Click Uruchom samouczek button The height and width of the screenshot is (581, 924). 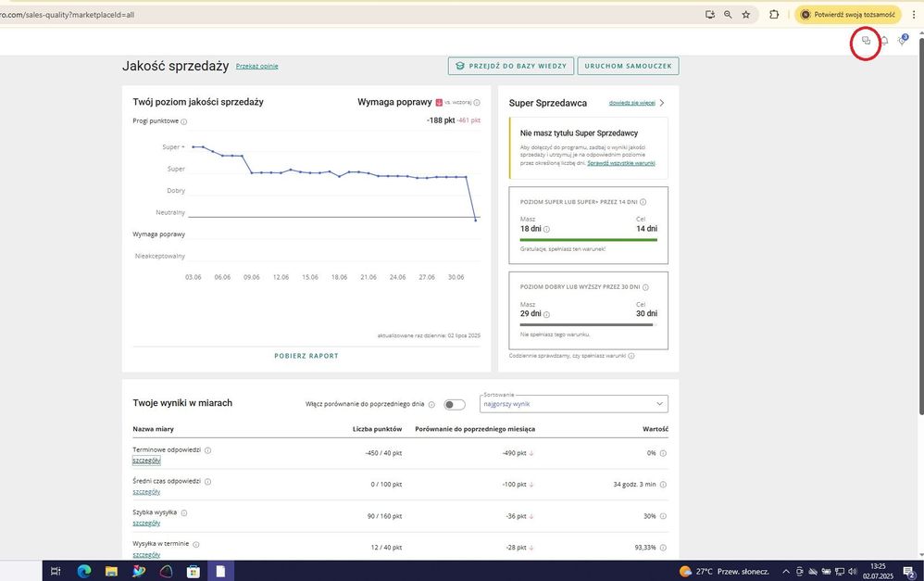tap(628, 66)
